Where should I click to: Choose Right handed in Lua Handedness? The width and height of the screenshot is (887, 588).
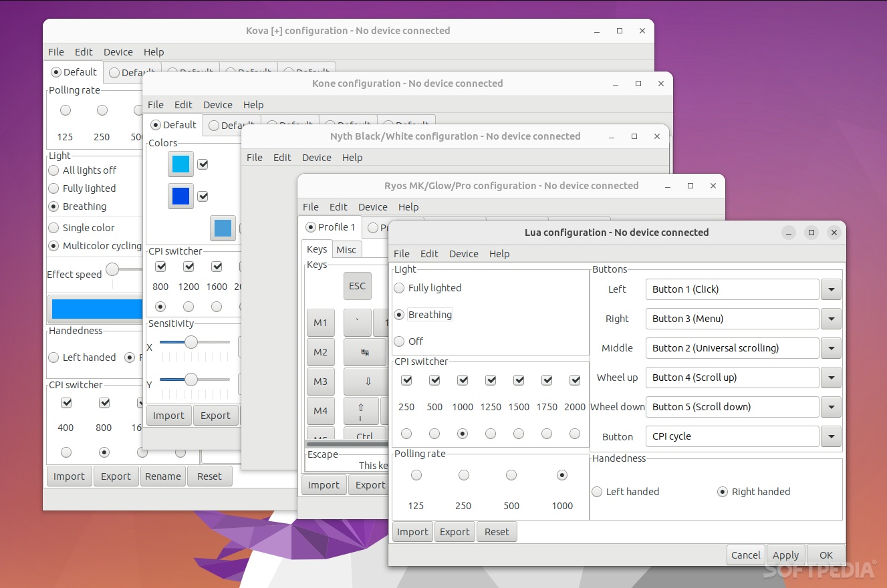coord(754,492)
